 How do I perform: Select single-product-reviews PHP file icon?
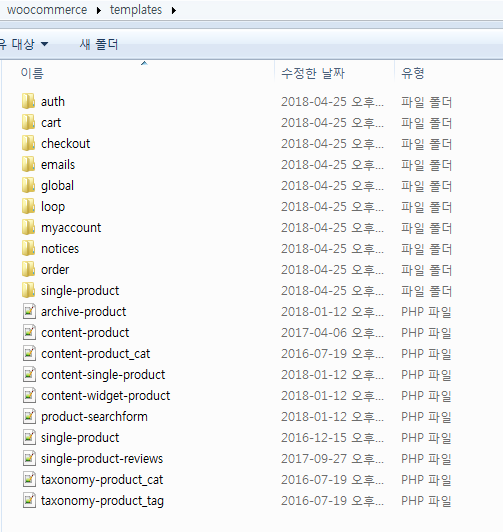(29, 458)
